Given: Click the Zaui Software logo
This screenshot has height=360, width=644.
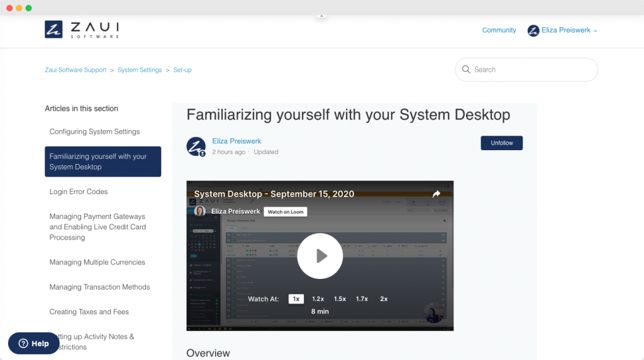Looking at the screenshot, I should 82,30.
